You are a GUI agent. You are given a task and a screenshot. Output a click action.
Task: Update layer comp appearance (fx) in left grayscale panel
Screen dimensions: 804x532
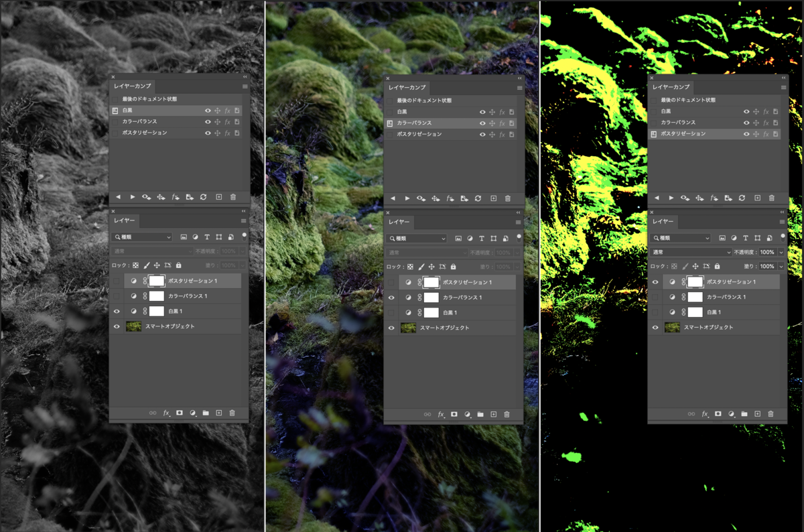176,197
